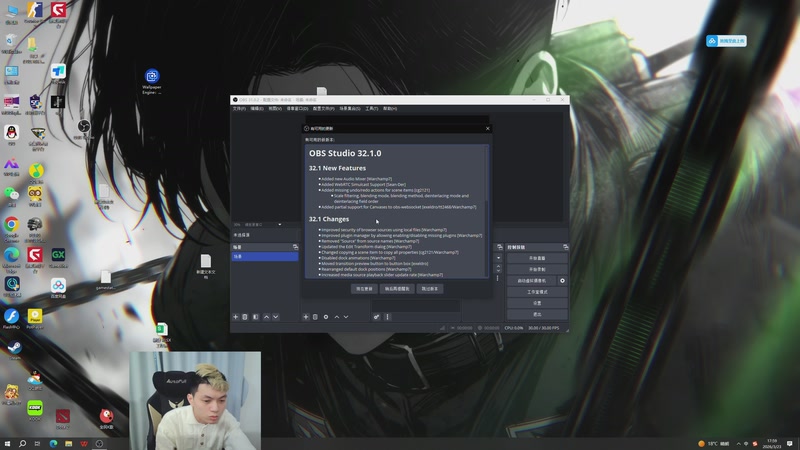Pop out the Controls dock icon
Viewport: 800px width, 450px height.
[x=565, y=247]
